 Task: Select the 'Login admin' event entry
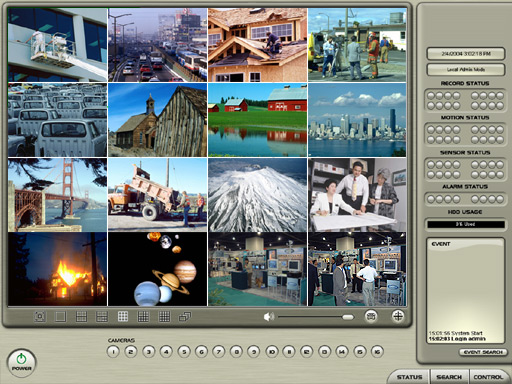point(457,339)
